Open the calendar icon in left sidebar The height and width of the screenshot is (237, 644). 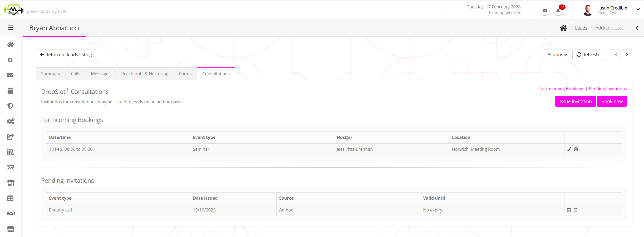tap(10, 90)
